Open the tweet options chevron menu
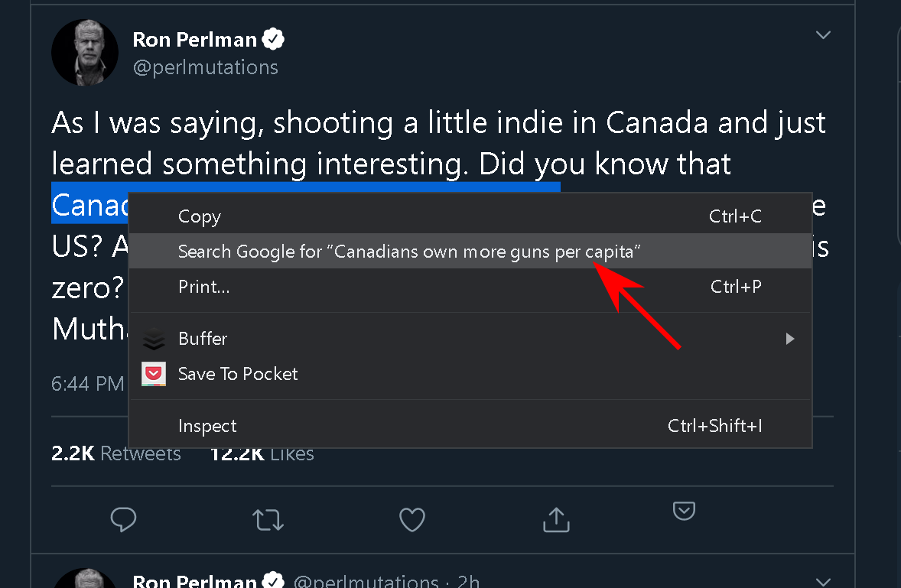The image size is (901, 588). pyautogui.click(x=823, y=35)
